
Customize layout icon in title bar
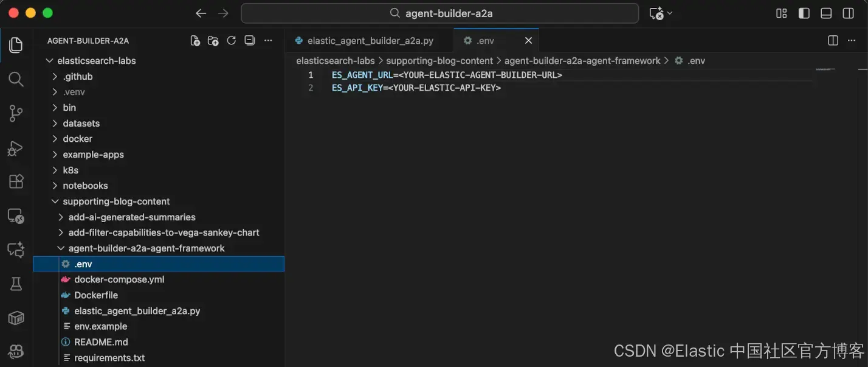point(782,13)
